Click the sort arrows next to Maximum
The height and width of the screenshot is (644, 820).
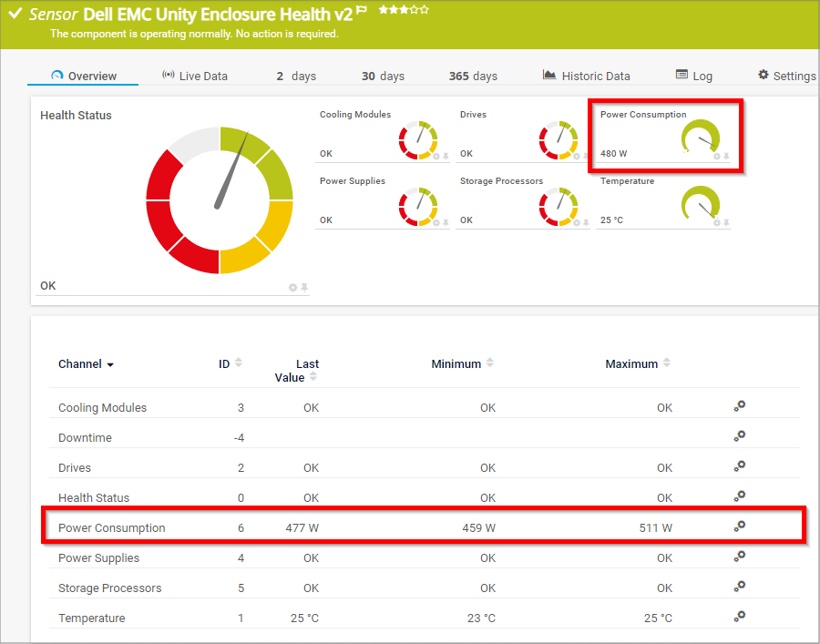pyautogui.click(x=667, y=363)
